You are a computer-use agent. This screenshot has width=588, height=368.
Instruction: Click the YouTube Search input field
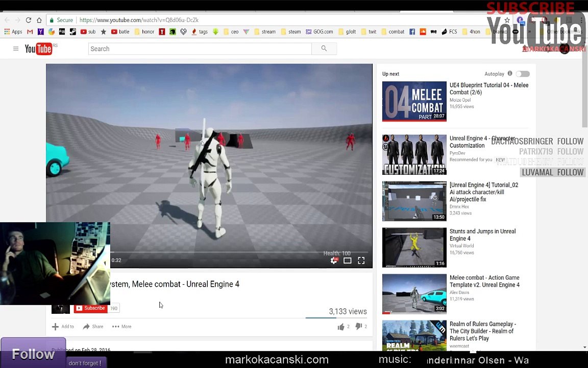pos(200,49)
